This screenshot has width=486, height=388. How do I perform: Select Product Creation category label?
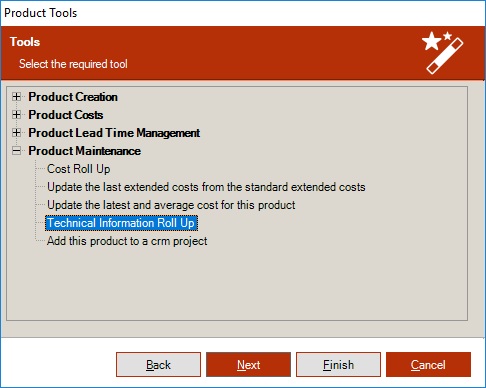click(x=73, y=97)
